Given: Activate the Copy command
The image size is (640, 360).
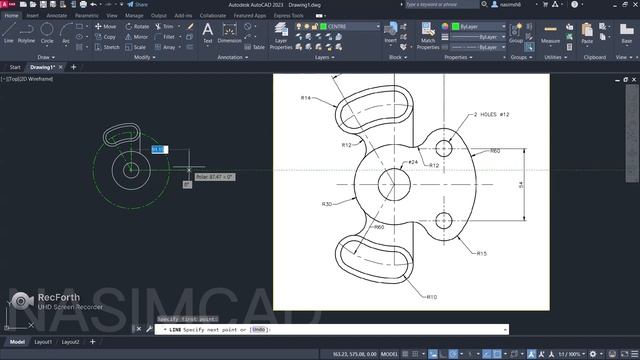Looking at the screenshot, I should coord(105,37).
